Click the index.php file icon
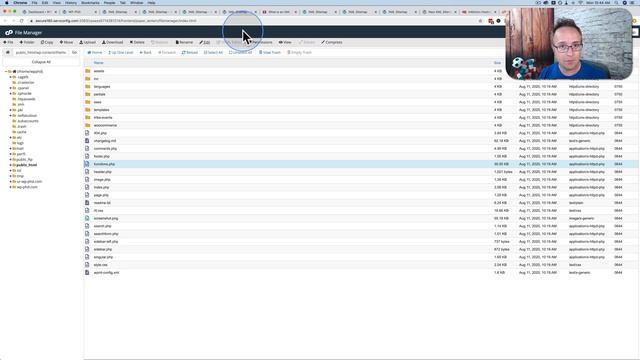Image resolution: width=640 pixels, height=360 pixels. [87, 187]
